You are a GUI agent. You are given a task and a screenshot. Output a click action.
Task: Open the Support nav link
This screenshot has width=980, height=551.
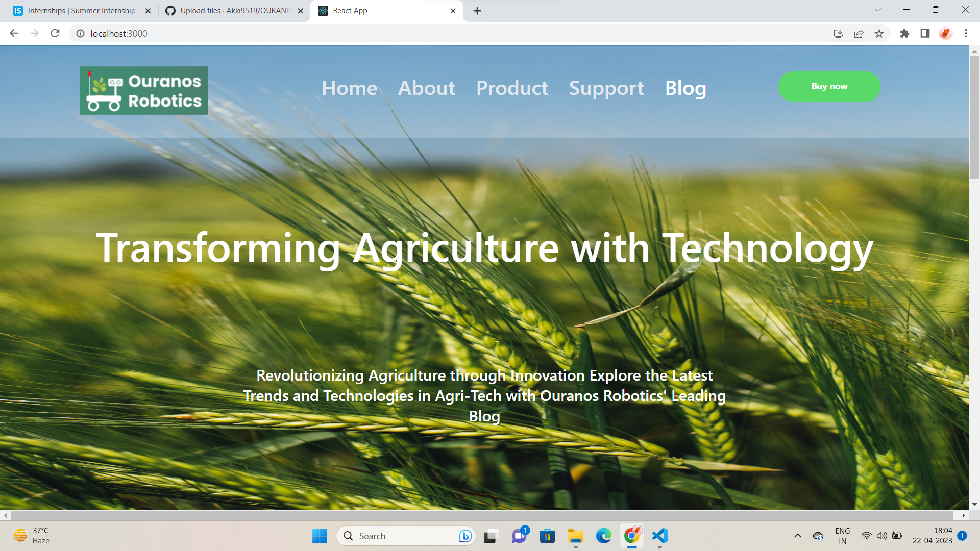(x=606, y=88)
